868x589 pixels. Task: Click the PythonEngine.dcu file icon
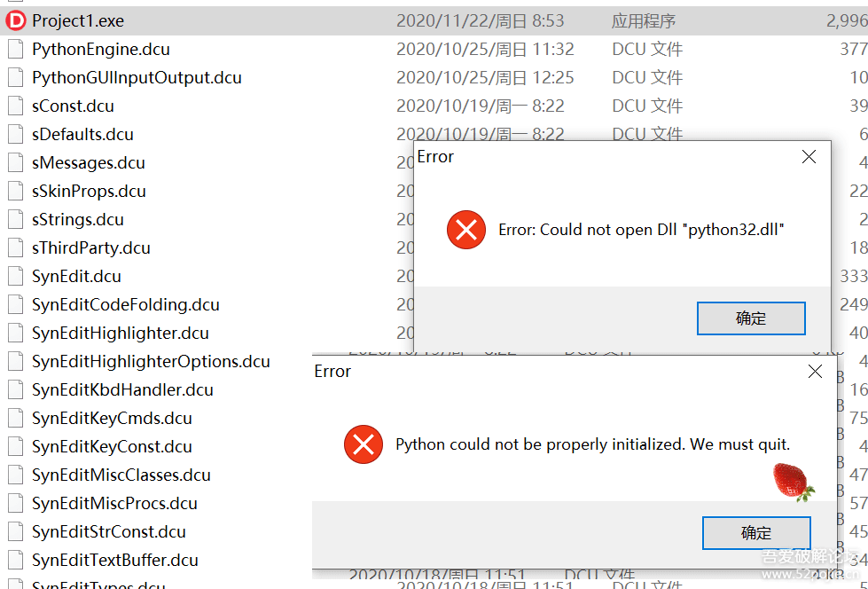click(14, 49)
